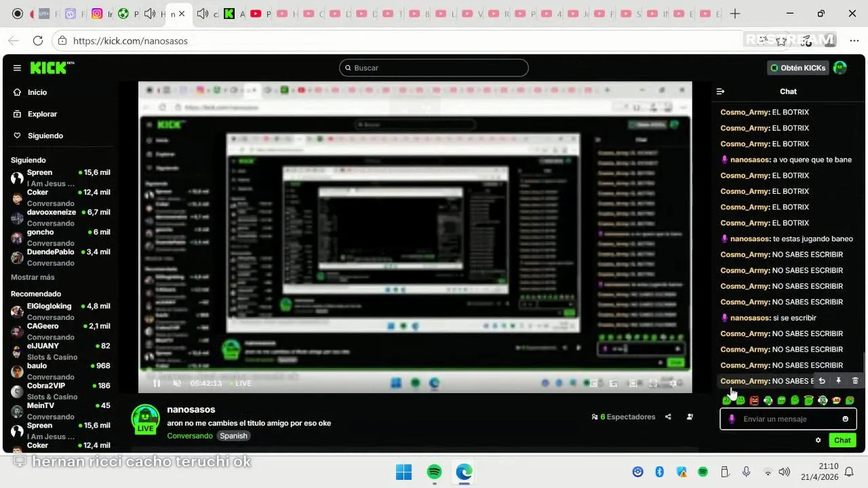Image resolution: width=868 pixels, height=488 pixels.
Task: Open MeinTV's recommended channel
Action: pyautogui.click(x=60, y=411)
